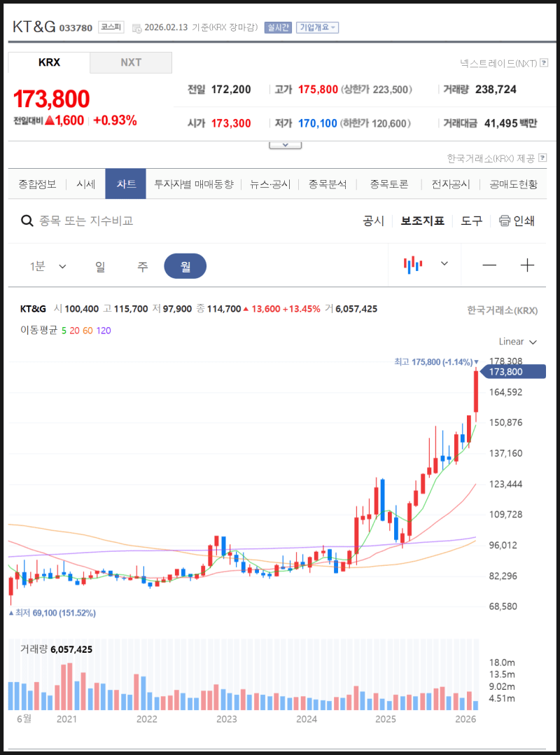Click the 2023 label on time axis

pos(226,719)
